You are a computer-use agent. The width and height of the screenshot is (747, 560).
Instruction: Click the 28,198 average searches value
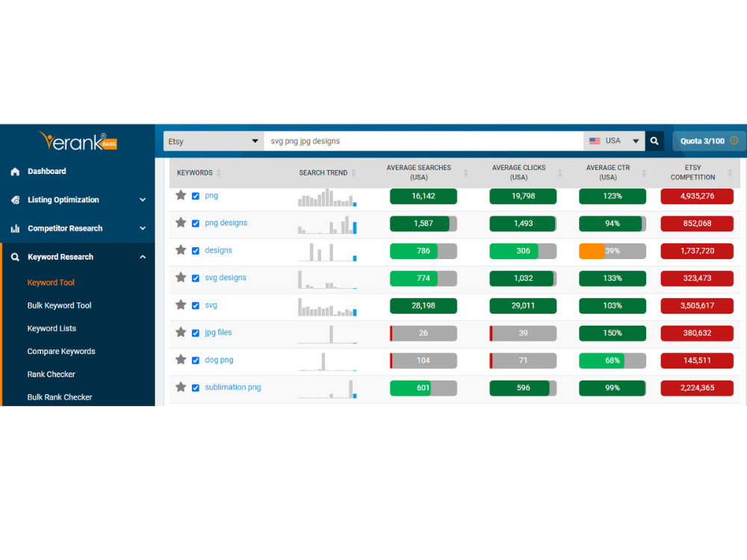(x=423, y=305)
